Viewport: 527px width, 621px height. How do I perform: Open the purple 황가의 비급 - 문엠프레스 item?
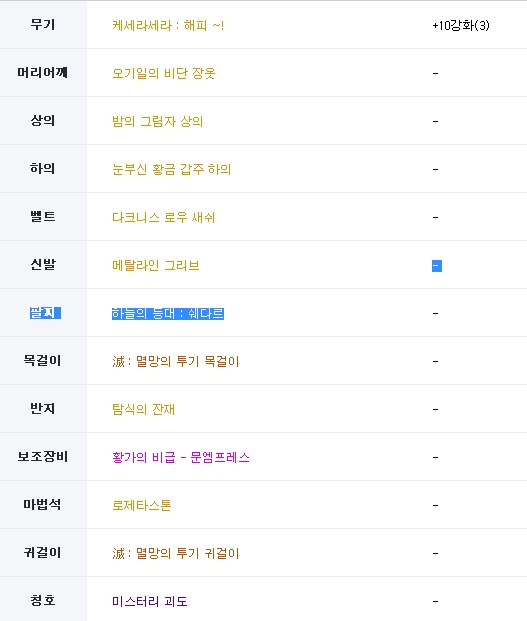[x=181, y=457]
